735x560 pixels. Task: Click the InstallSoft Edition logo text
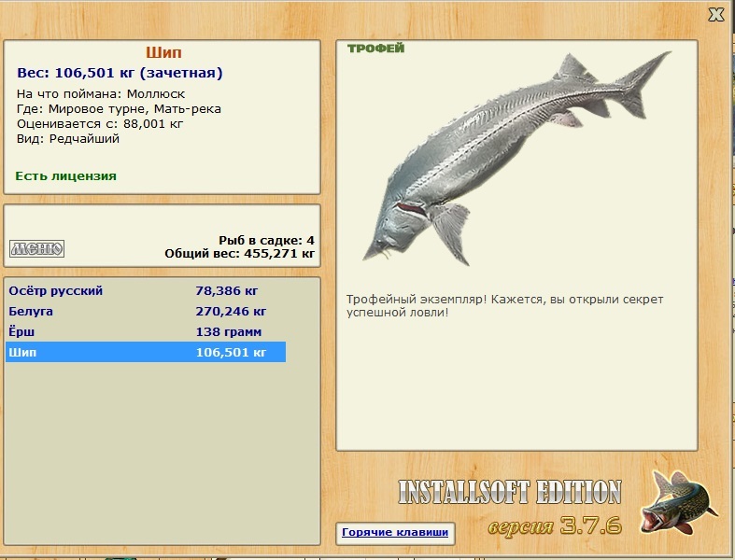pos(510,492)
